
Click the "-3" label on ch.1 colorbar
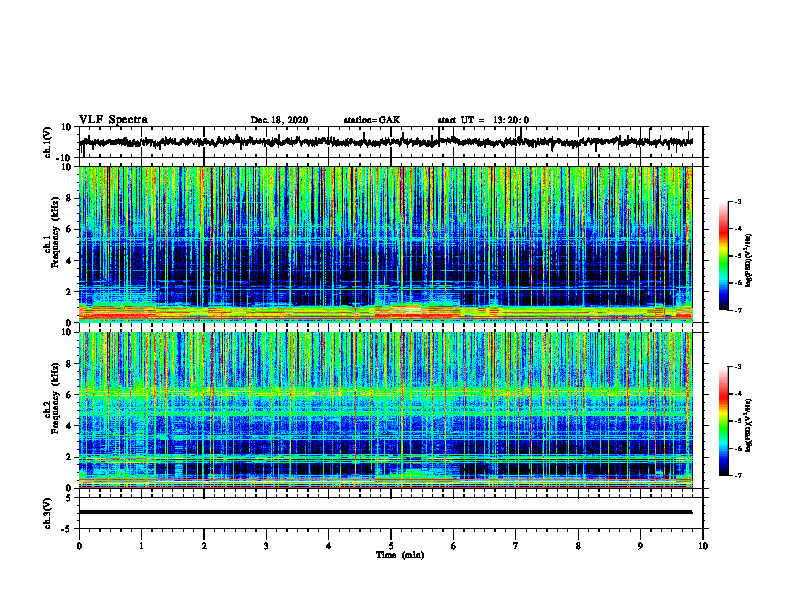737,202
